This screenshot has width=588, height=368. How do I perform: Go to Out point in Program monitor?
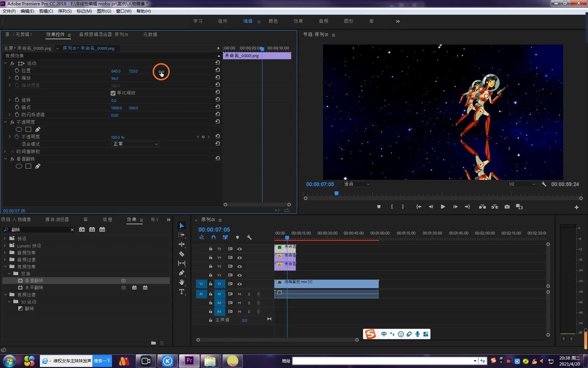[x=467, y=207]
